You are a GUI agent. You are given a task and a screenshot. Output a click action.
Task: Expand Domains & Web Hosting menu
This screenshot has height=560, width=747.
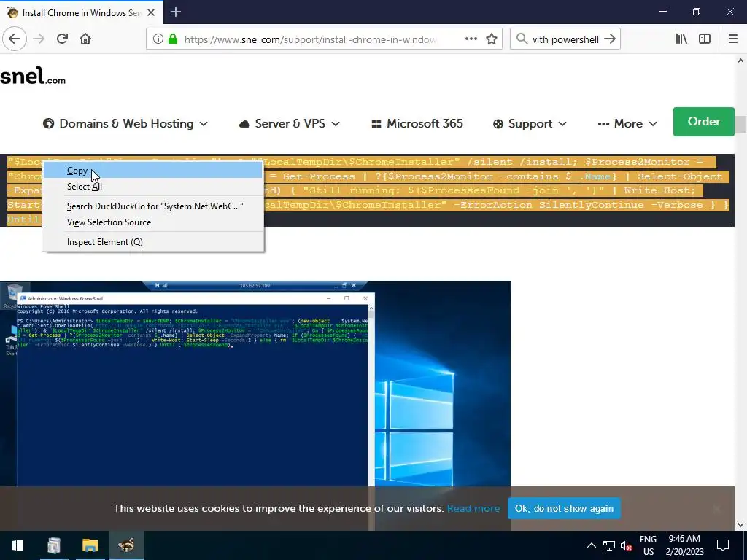(125, 124)
